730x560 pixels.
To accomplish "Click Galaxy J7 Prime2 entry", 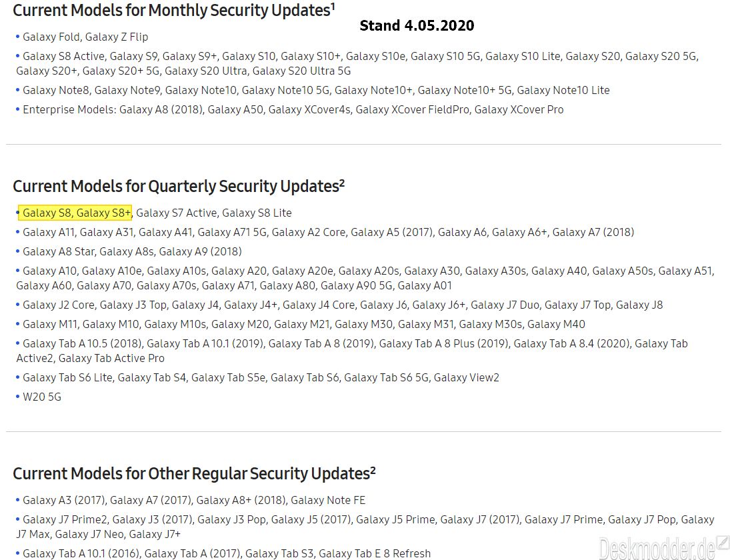I will click(65, 519).
